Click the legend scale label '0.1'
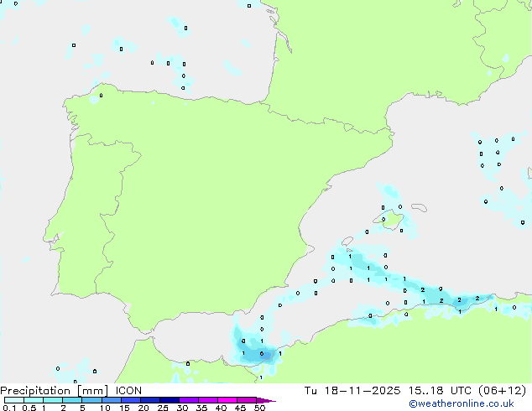The width and height of the screenshot is (532, 411). [9, 408]
